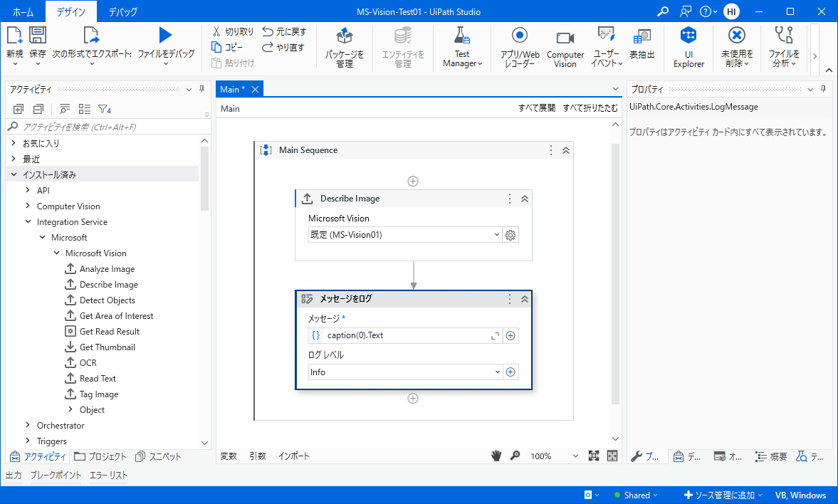The width and height of the screenshot is (838, 504).
Task: Collapse Microsoft Vision tree node
Action: [x=57, y=253]
